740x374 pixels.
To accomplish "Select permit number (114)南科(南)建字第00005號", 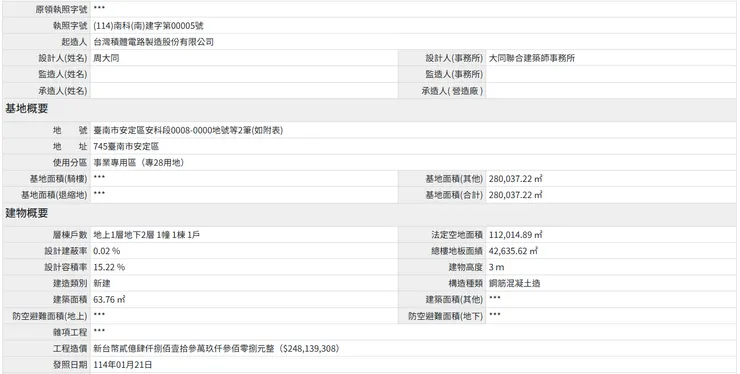I will 149,26.
